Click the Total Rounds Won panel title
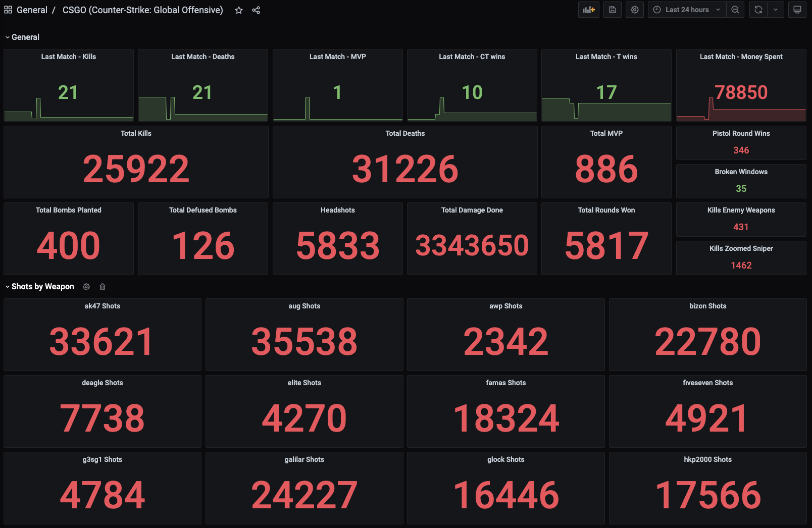 tap(606, 210)
